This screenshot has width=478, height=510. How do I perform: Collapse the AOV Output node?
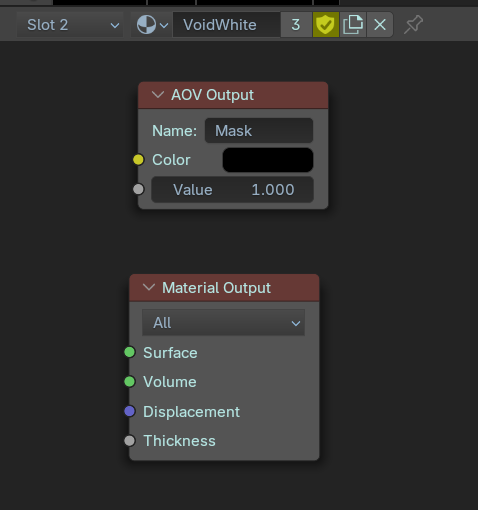click(158, 95)
